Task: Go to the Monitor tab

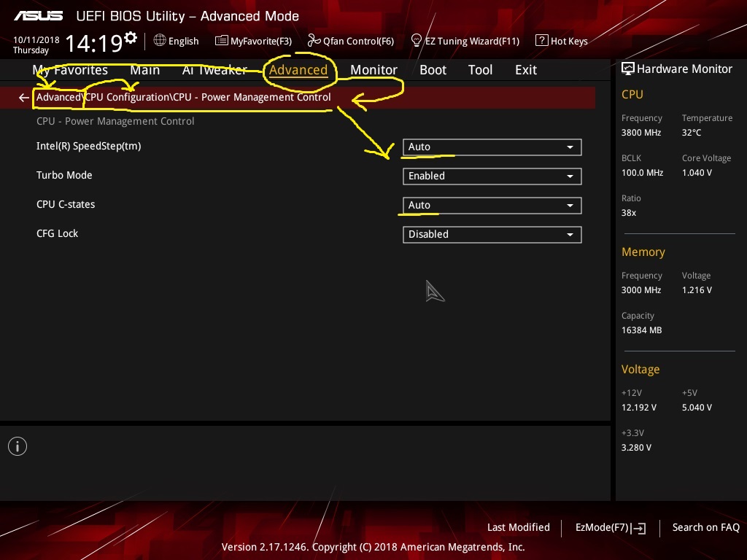Action: tap(374, 70)
